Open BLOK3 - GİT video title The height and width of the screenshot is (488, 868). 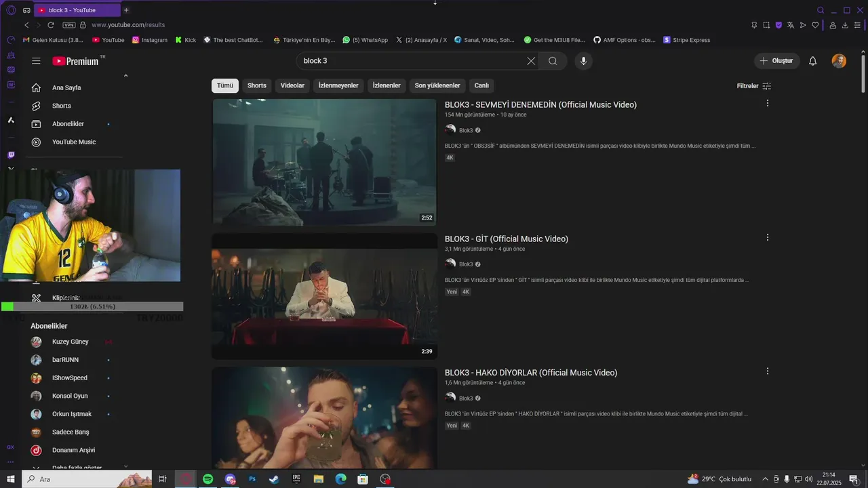click(x=507, y=239)
